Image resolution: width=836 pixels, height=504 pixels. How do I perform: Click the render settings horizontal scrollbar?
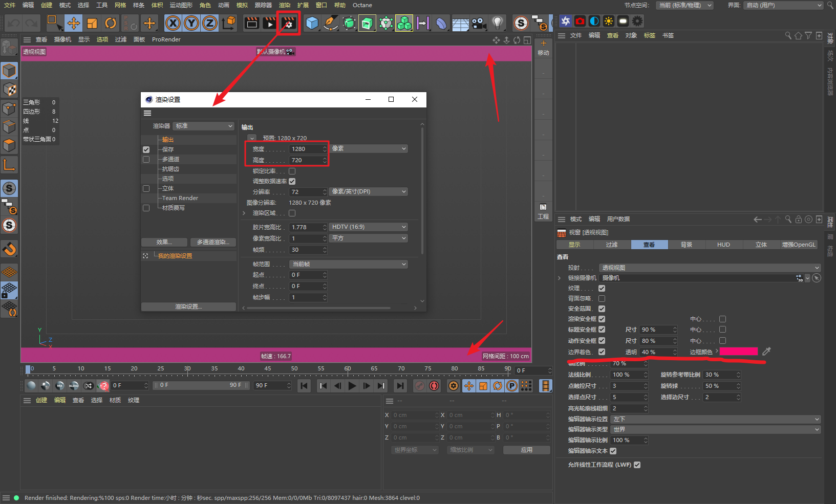318,308
